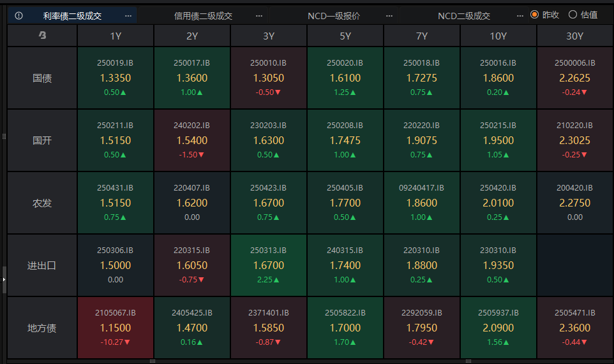614x364 pixels.
Task: Expand the left side panel arrow
Action: [x=4, y=279]
